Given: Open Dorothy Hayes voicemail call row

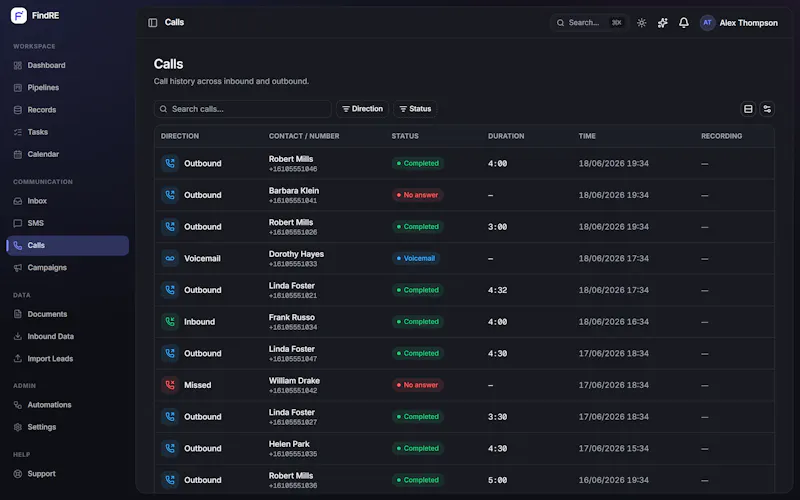Looking at the screenshot, I should [x=464, y=259].
